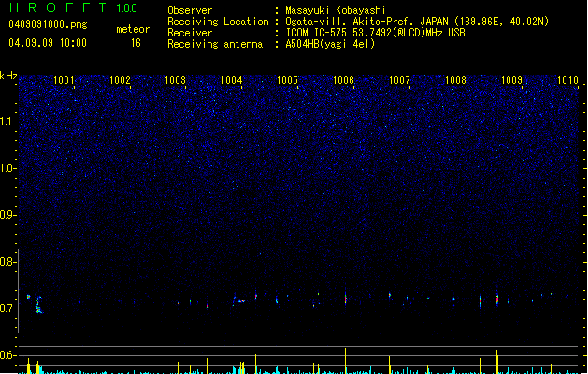Click the large meteor echo just after 10:00
Screen dimensions: 588x374
point(39,306)
